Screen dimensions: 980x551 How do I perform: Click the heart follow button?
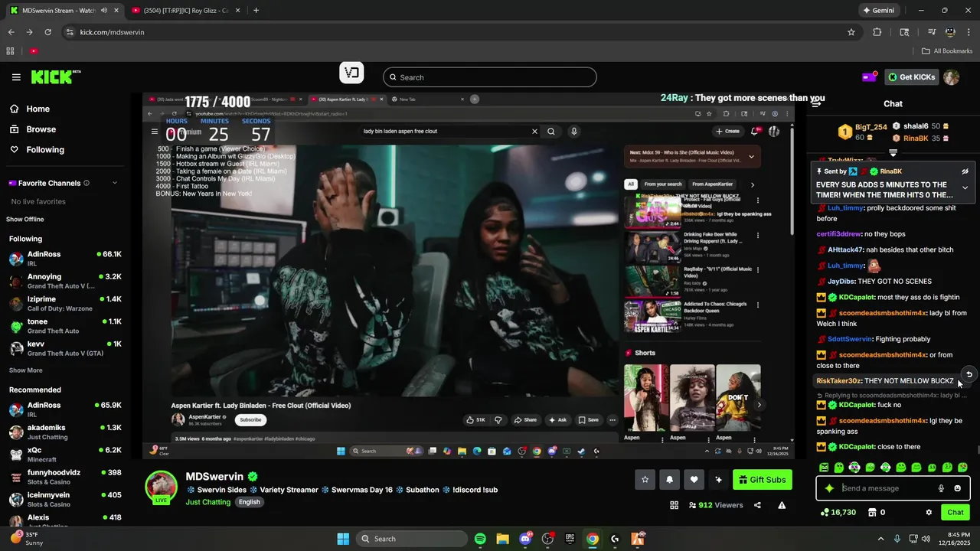(x=694, y=480)
